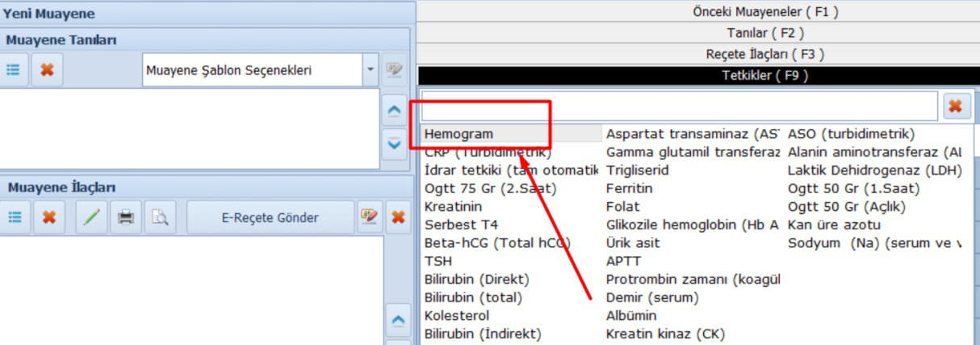Select Glikozile hemoglobin test
The image size is (980, 345).
[693, 225]
